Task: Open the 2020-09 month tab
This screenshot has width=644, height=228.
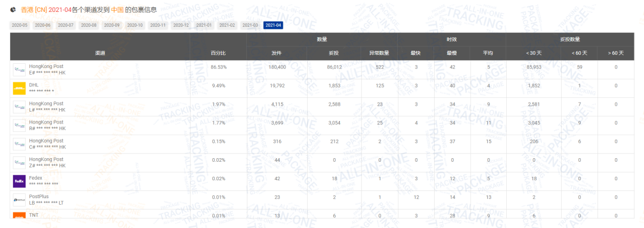Action: tap(112, 26)
